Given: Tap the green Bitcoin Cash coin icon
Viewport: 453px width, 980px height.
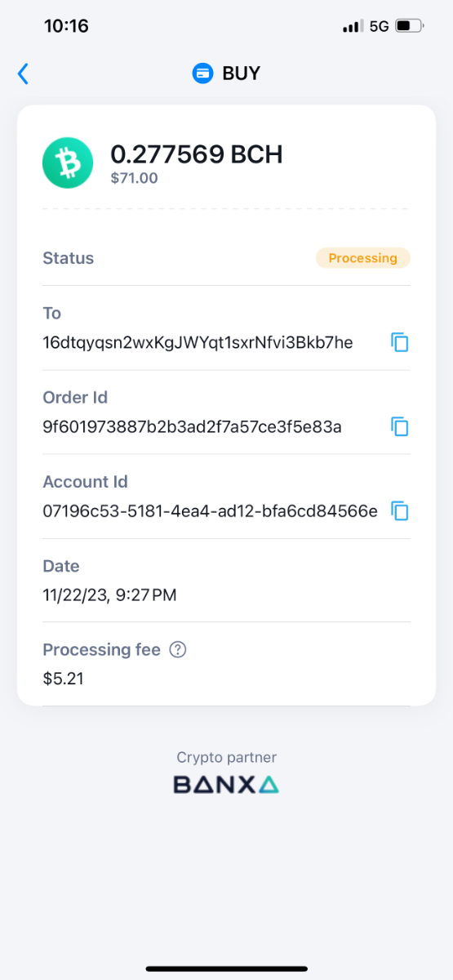Looking at the screenshot, I should pyautogui.click(x=68, y=163).
